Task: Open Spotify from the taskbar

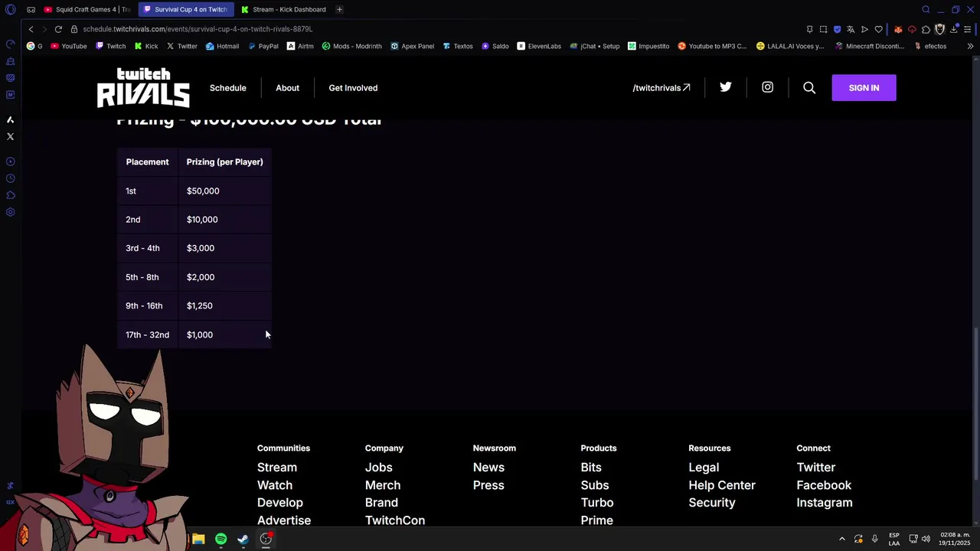Action: click(220, 540)
